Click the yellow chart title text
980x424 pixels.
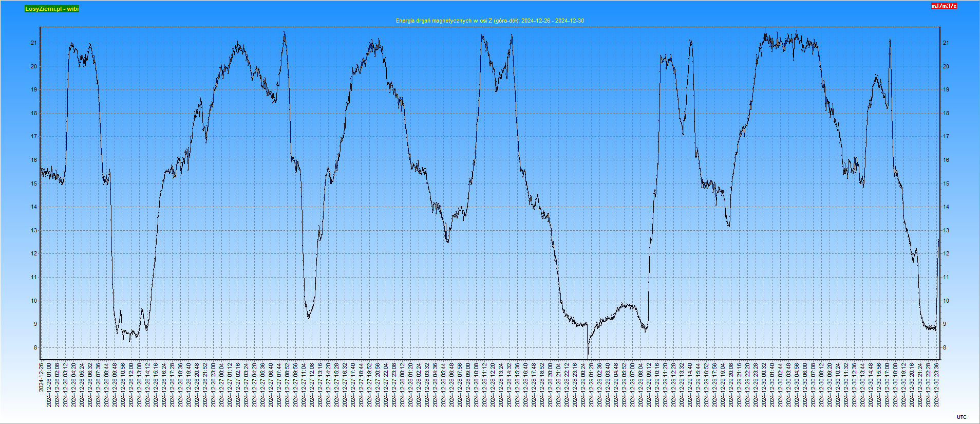(x=489, y=21)
